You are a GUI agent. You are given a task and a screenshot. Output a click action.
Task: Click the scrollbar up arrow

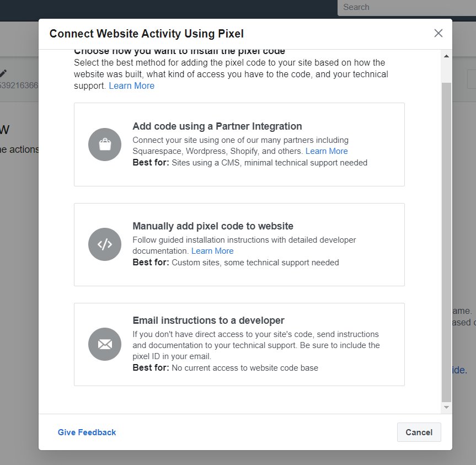446,56
